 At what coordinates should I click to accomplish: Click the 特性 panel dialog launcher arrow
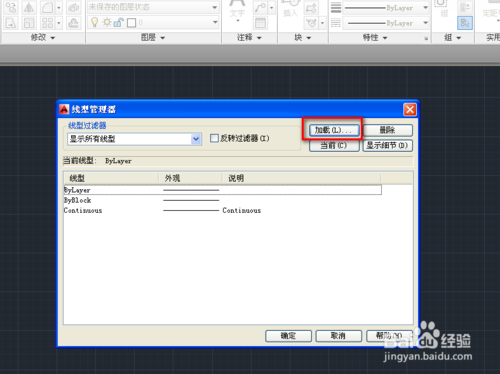tap(426, 39)
